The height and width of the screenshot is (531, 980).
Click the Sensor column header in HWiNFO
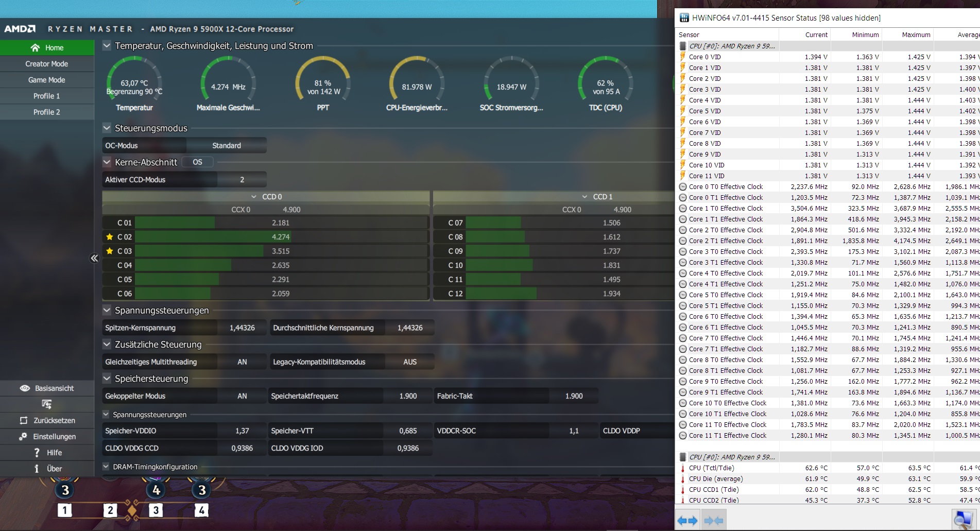click(x=727, y=35)
